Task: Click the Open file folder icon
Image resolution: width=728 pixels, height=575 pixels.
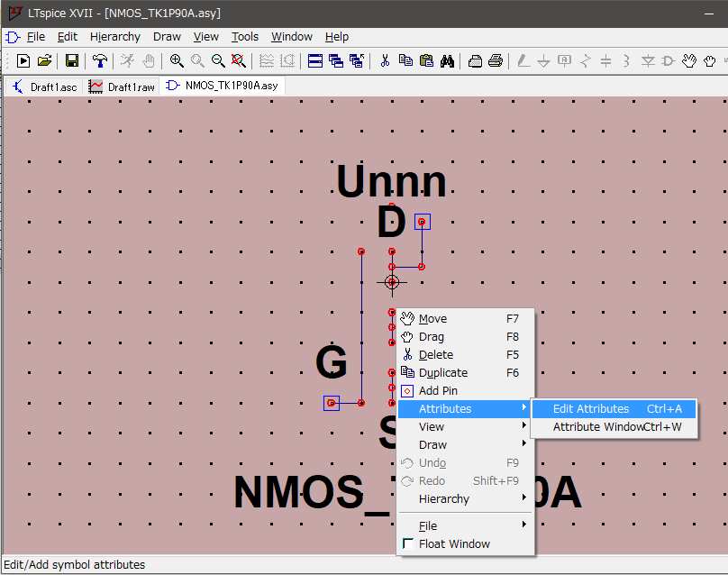Action: pyautogui.click(x=44, y=61)
